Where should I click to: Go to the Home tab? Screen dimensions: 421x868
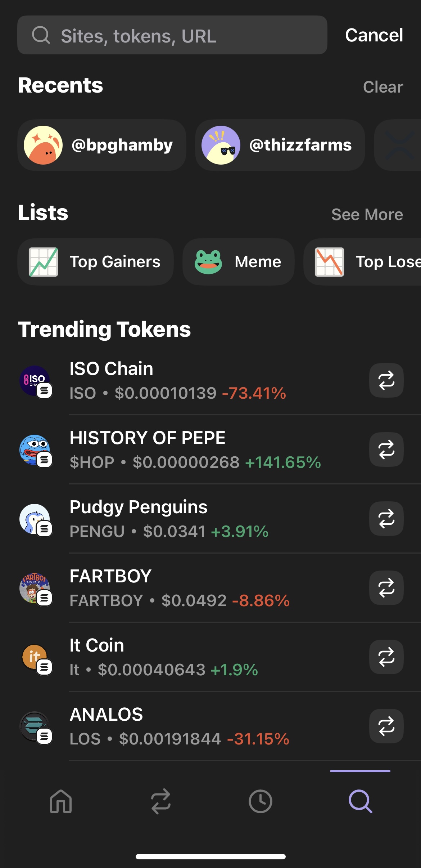click(x=61, y=801)
